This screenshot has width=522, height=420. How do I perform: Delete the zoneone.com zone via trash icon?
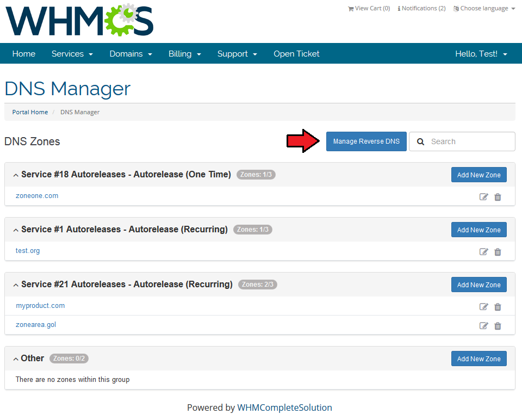pyautogui.click(x=498, y=197)
